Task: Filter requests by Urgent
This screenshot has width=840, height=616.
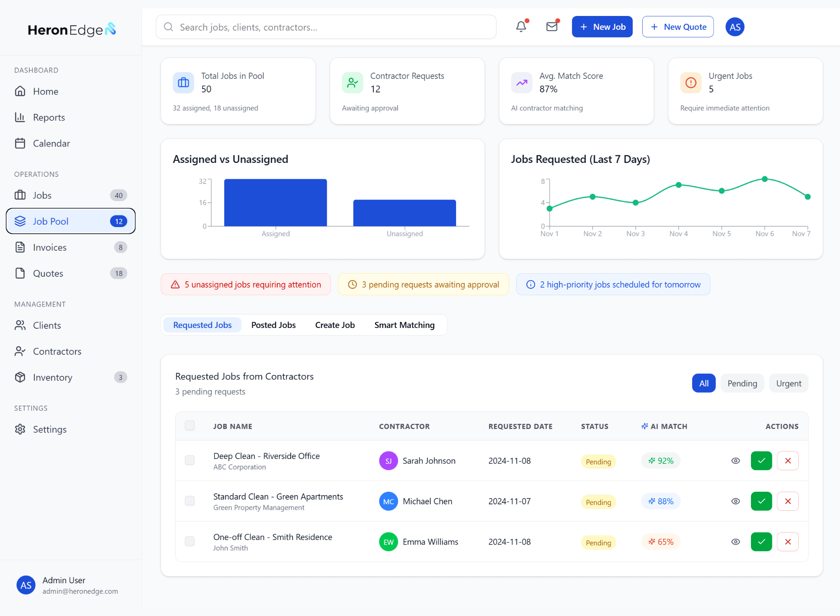Action: [789, 383]
